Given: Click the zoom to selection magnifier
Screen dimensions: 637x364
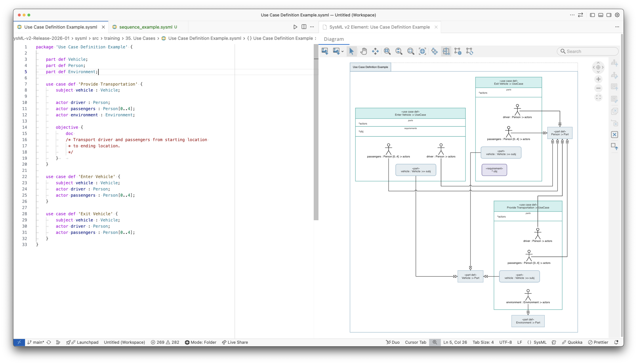Looking at the screenshot, I should 411,51.
